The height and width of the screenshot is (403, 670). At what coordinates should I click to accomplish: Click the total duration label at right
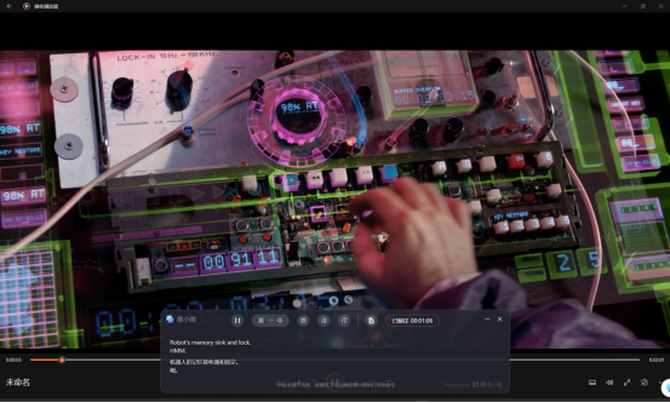(656, 360)
